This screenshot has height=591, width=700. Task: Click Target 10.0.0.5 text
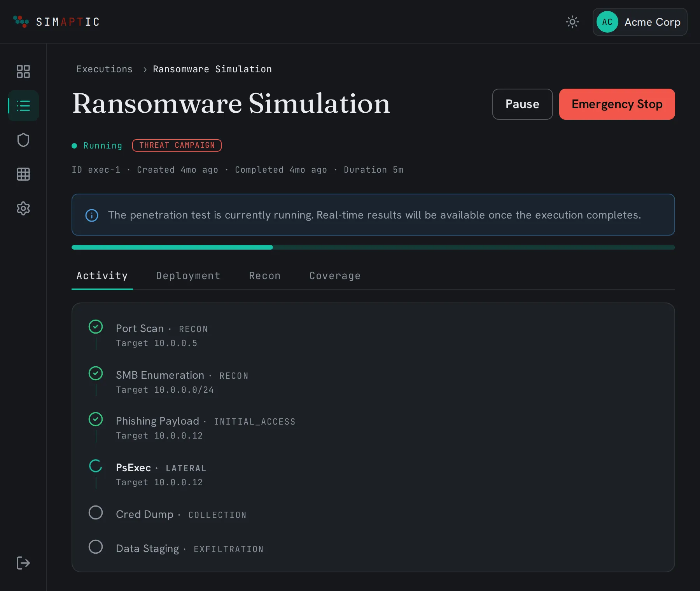coord(157,343)
